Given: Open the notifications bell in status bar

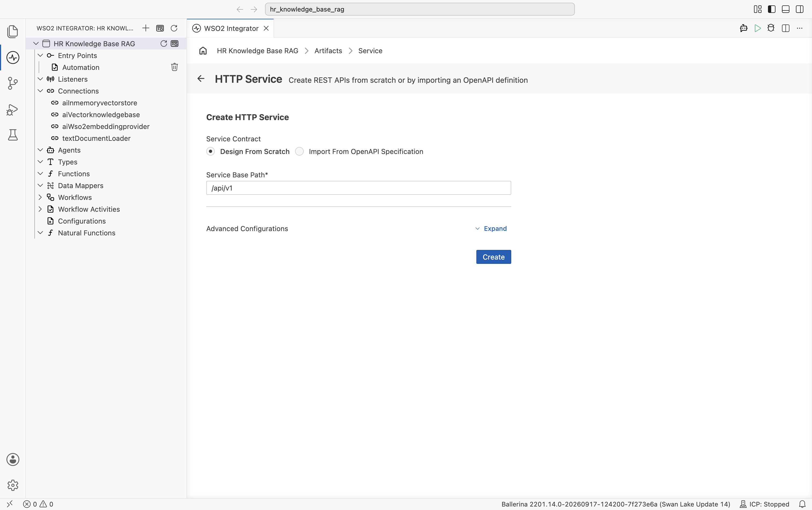Looking at the screenshot, I should [802, 504].
